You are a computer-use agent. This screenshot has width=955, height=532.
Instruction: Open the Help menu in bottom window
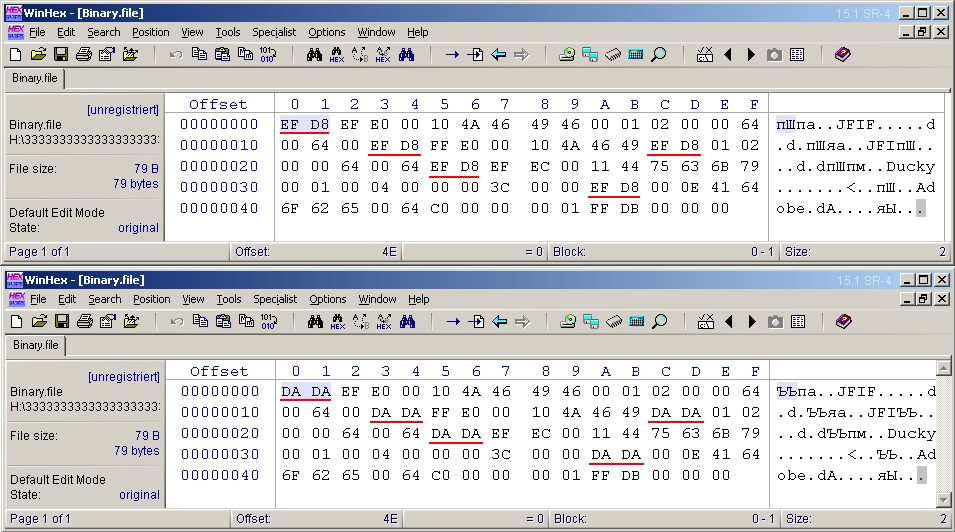[x=418, y=299]
